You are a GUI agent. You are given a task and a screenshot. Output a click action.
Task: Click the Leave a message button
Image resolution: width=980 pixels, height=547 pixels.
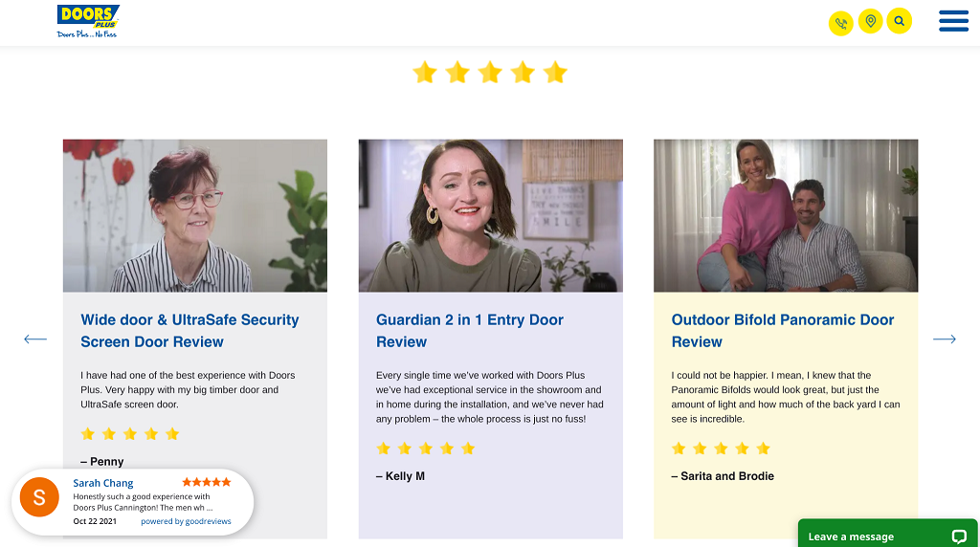click(851, 536)
